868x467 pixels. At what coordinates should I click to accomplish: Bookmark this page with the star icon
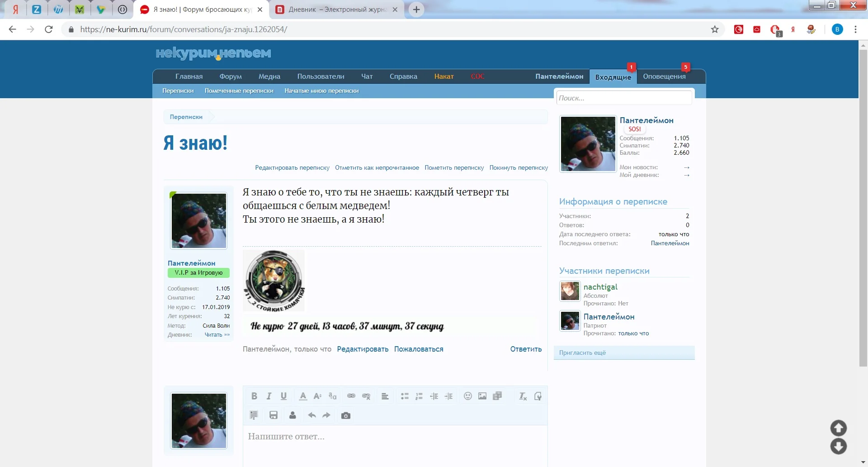click(x=715, y=29)
